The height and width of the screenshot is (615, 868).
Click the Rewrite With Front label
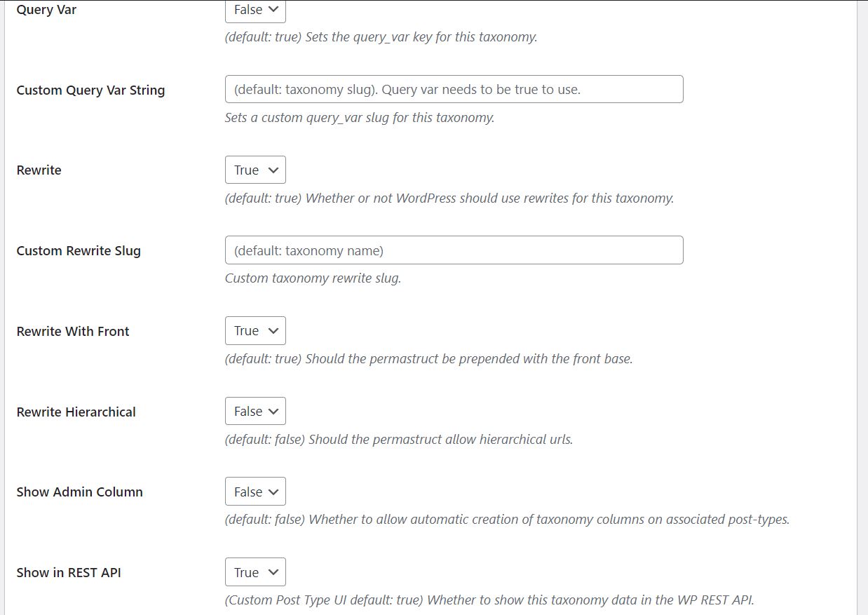(x=73, y=332)
